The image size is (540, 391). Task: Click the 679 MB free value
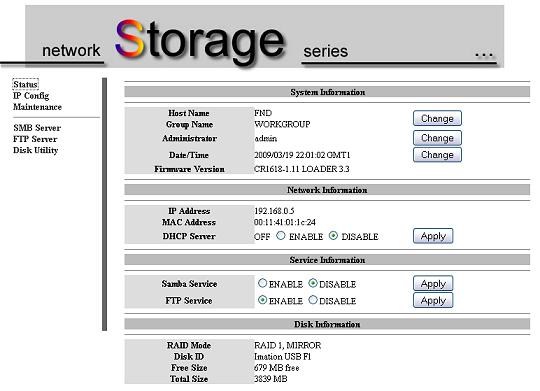pos(277,368)
